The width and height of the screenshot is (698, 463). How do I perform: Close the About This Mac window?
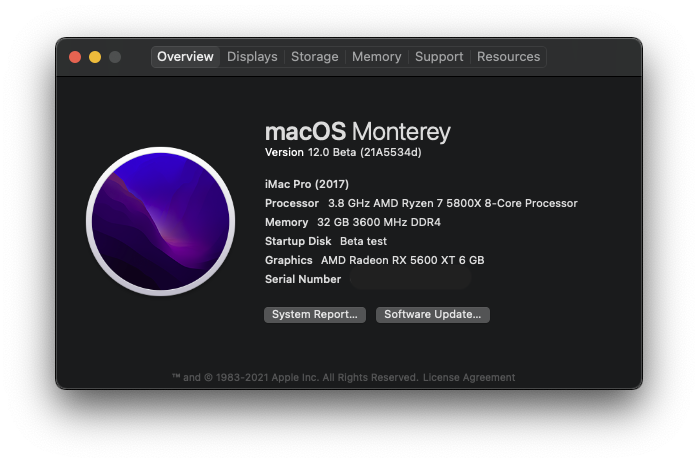click(75, 57)
